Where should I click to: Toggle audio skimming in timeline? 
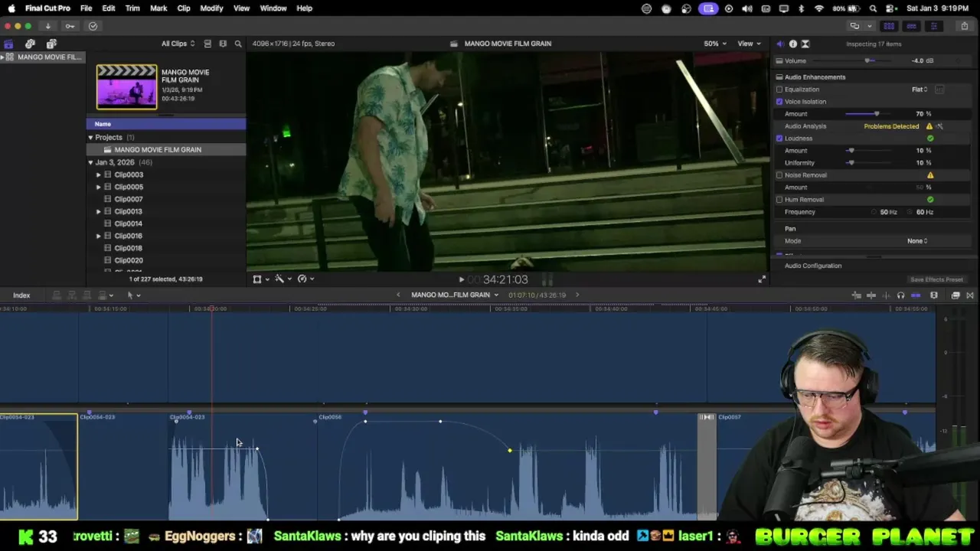(x=886, y=295)
